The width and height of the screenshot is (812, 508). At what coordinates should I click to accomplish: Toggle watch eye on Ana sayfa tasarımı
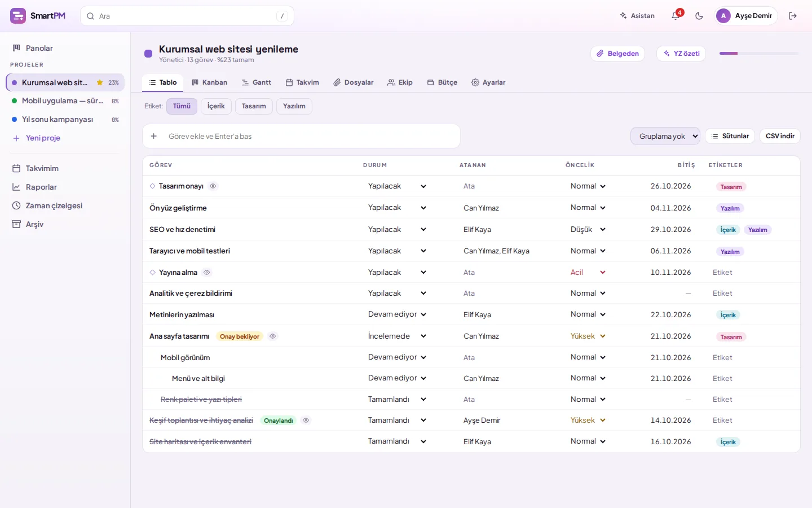click(x=272, y=336)
